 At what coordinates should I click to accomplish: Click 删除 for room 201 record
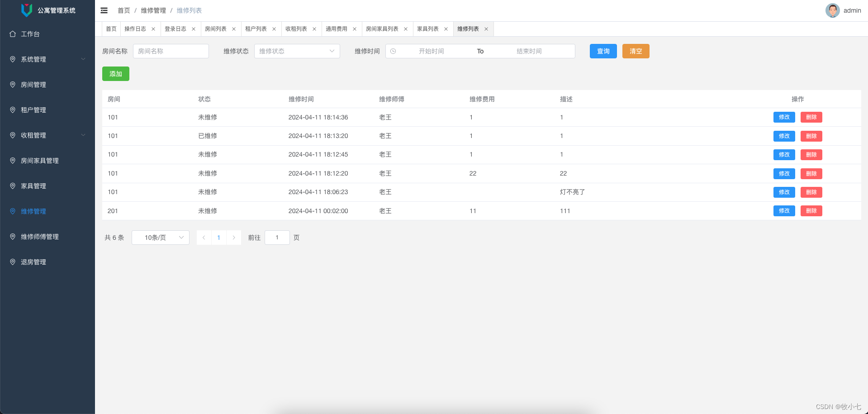pyautogui.click(x=811, y=211)
